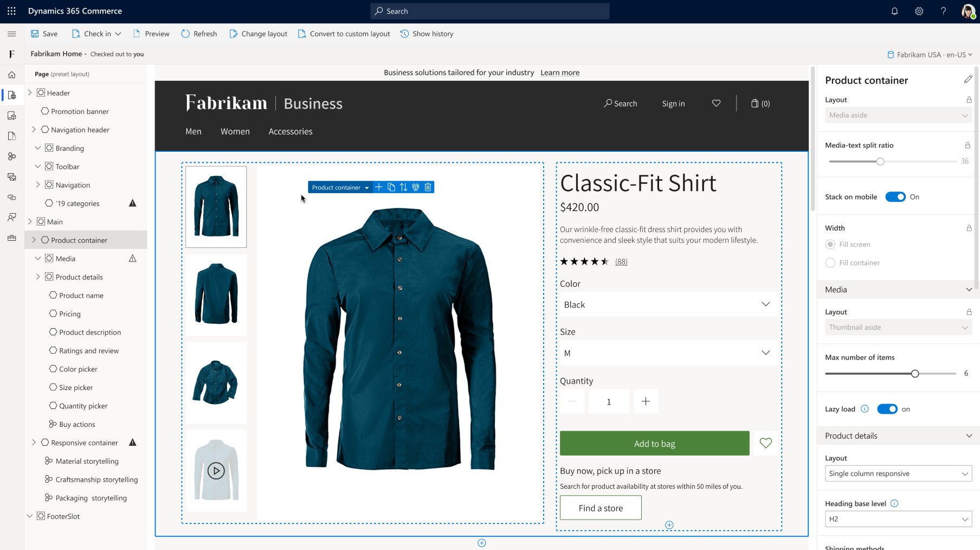Open module settings gear on Product container toolbar
This screenshot has height=550, width=980.
point(415,187)
